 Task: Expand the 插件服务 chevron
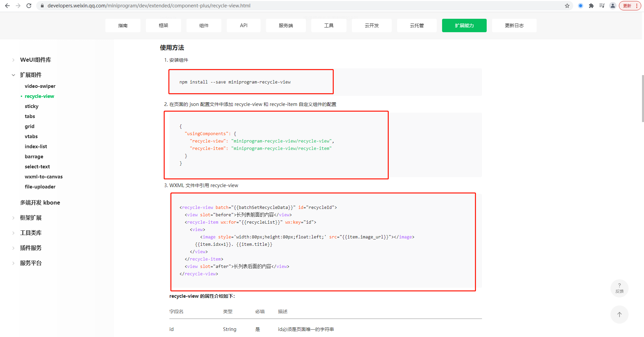coord(13,248)
